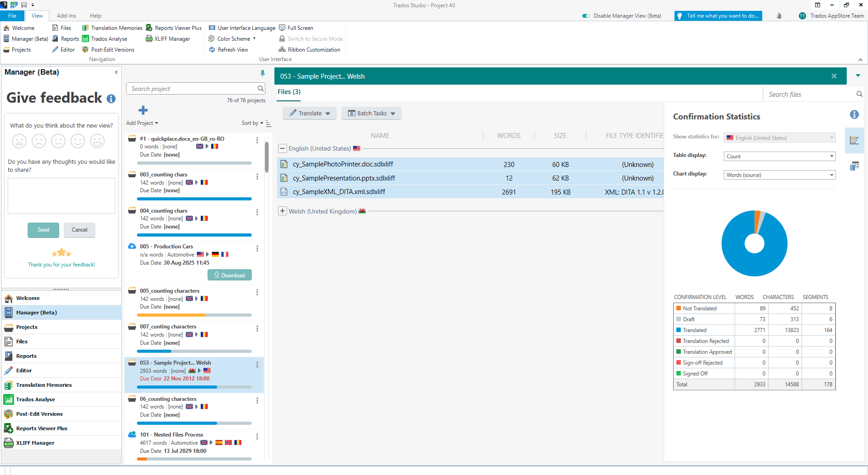The image size is (868, 475).
Task: Expand the Welsh (United Kingdom) file group
Action: pyautogui.click(x=283, y=211)
